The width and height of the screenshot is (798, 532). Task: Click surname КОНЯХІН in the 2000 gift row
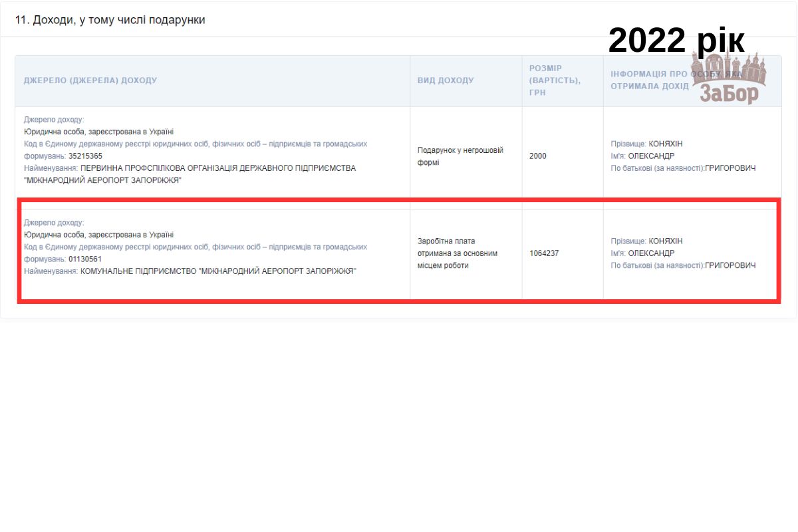[x=666, y=144]
